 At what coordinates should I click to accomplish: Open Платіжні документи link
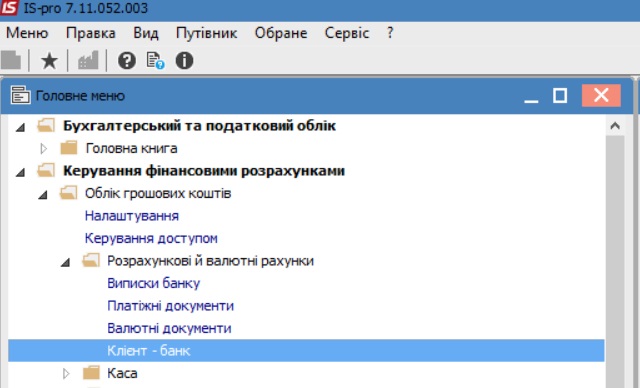pyautogui.click(x=171, y=306)
